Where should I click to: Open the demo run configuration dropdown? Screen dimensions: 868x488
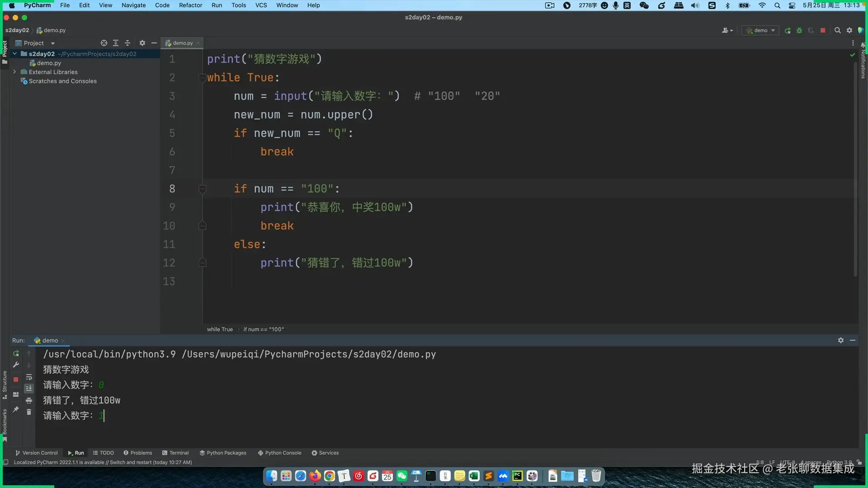(761, 30)
